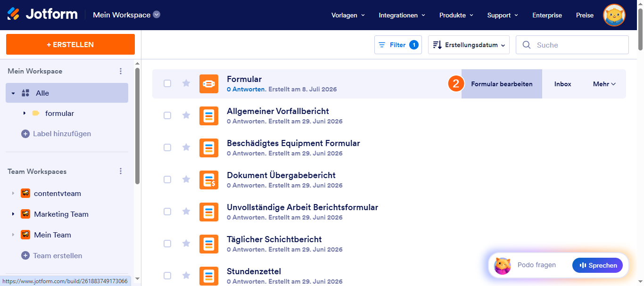Expand the Mein Team tree arrow

13,235
